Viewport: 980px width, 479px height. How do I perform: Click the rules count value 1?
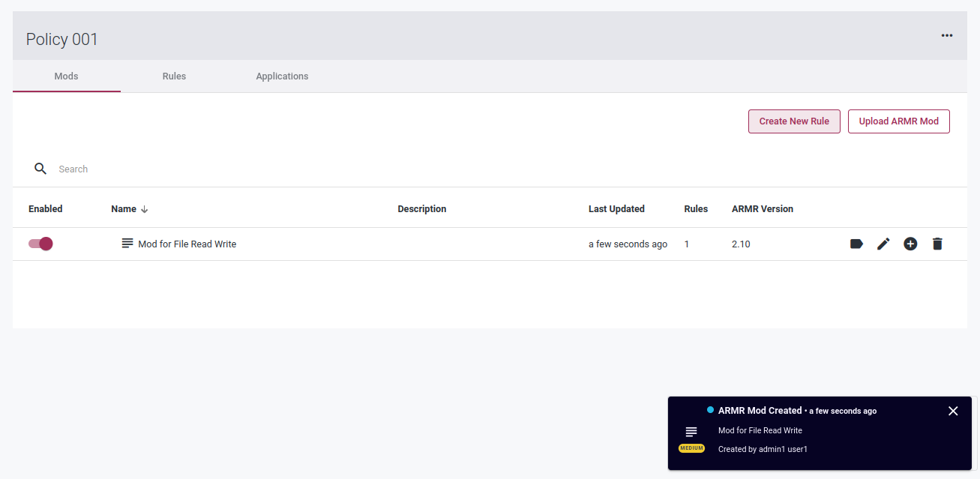[687, 244]
